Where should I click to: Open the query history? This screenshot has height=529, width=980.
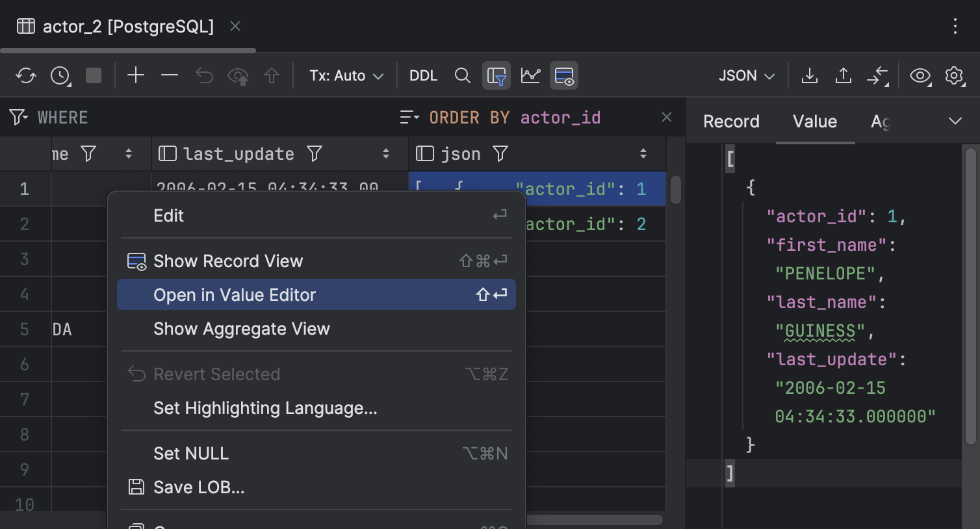[x=60, y=75]
